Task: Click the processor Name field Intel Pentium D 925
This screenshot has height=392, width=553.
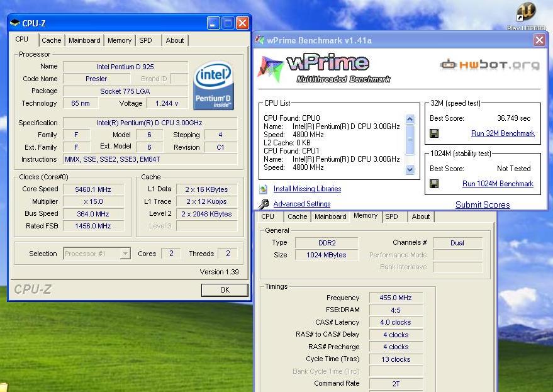Action: click(125, 67)
